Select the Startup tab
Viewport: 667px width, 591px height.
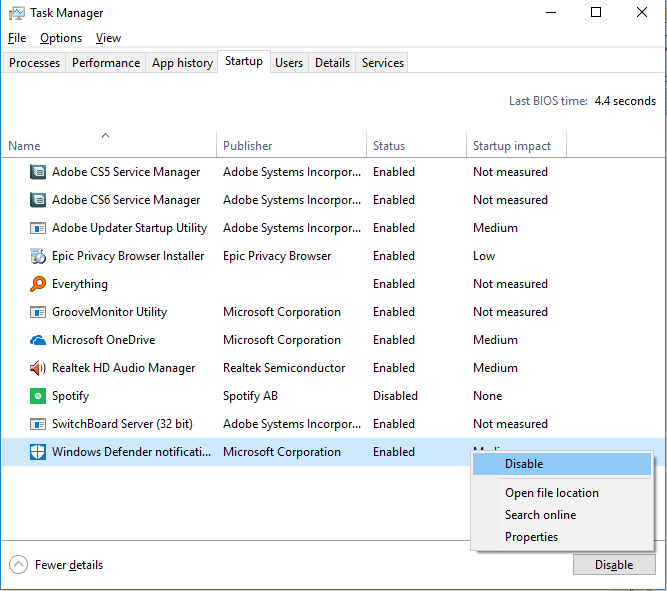click(244, 61)
